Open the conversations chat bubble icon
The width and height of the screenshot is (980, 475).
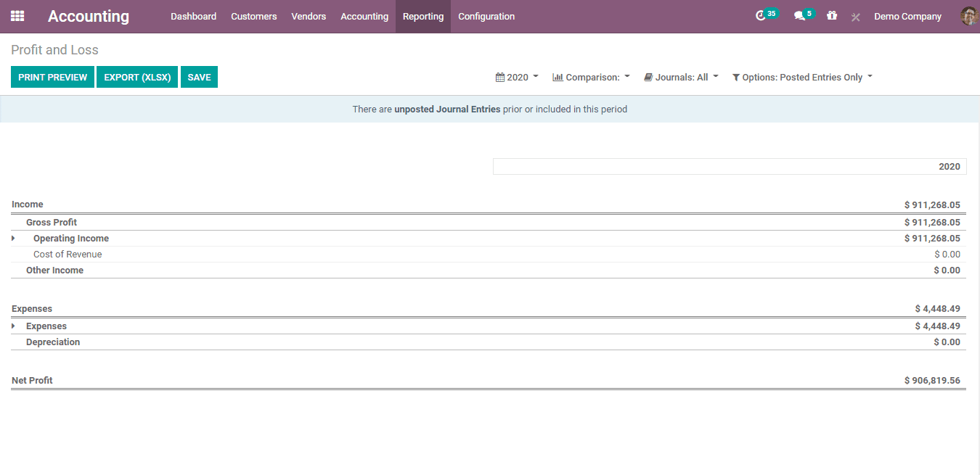[799, 16]
